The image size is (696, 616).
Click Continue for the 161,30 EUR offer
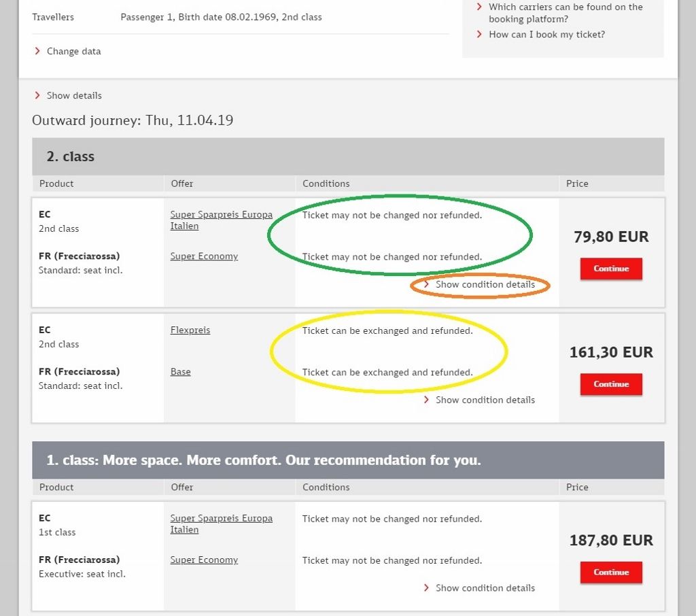pos(611,384)
